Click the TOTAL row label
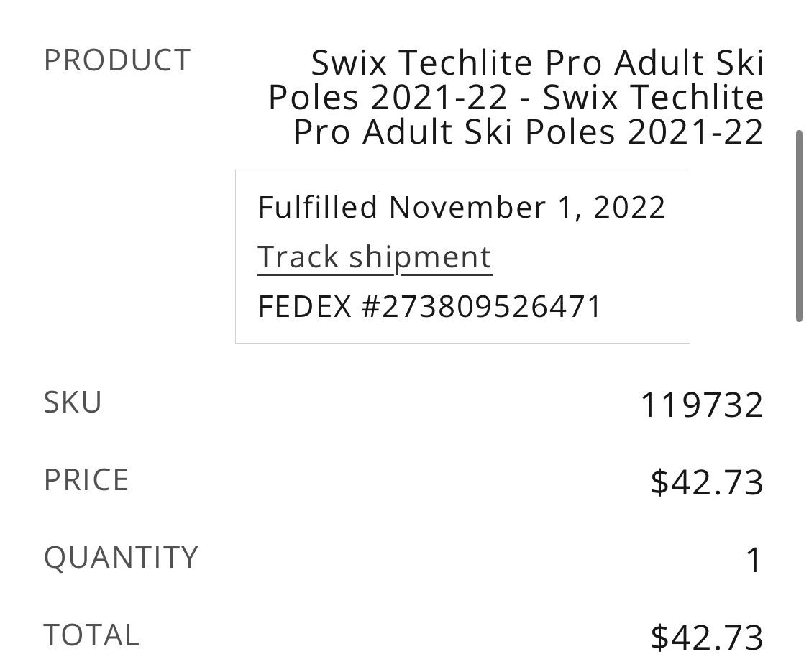The image size is (809, 672). point(91,635)
